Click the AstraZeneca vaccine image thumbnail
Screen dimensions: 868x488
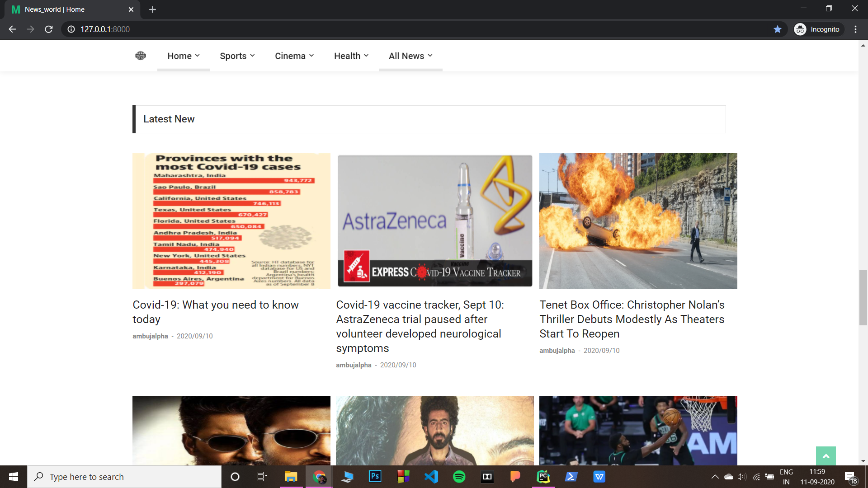[435, 221]
